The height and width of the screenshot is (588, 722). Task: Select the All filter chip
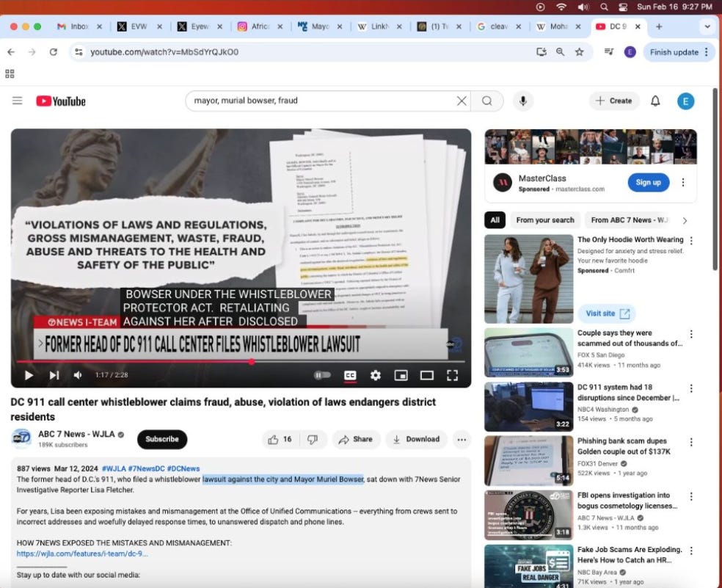495,220
